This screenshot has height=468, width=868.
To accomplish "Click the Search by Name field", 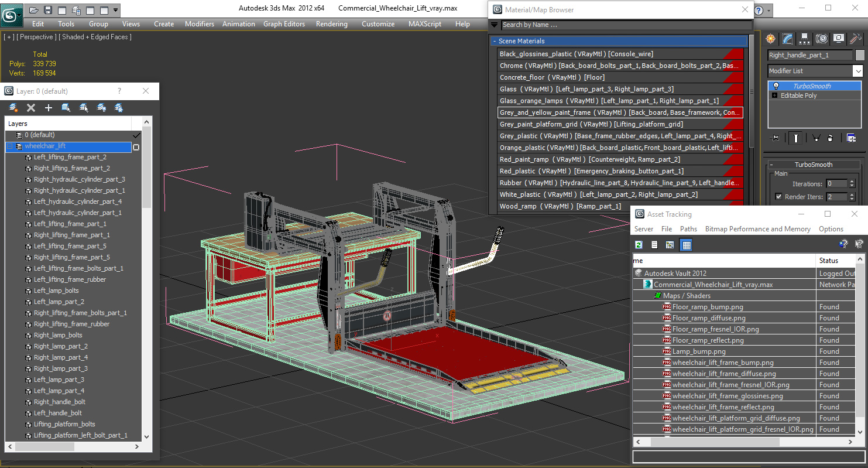I will [x=626, y=25].
